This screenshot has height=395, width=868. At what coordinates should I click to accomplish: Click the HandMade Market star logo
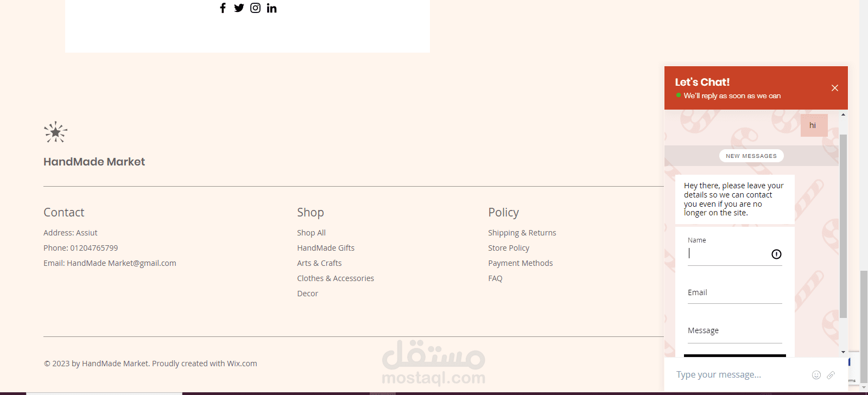(55, 132)
